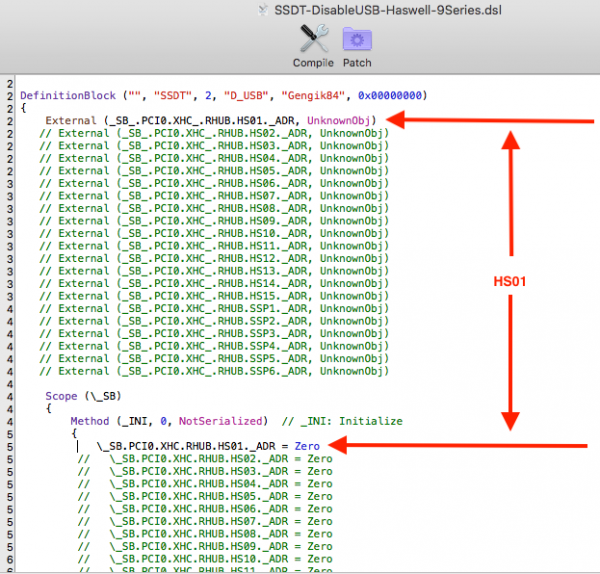Click the commented External HS11._ADR line
Screen dimensions: 600x574
[x=214, y=246]
